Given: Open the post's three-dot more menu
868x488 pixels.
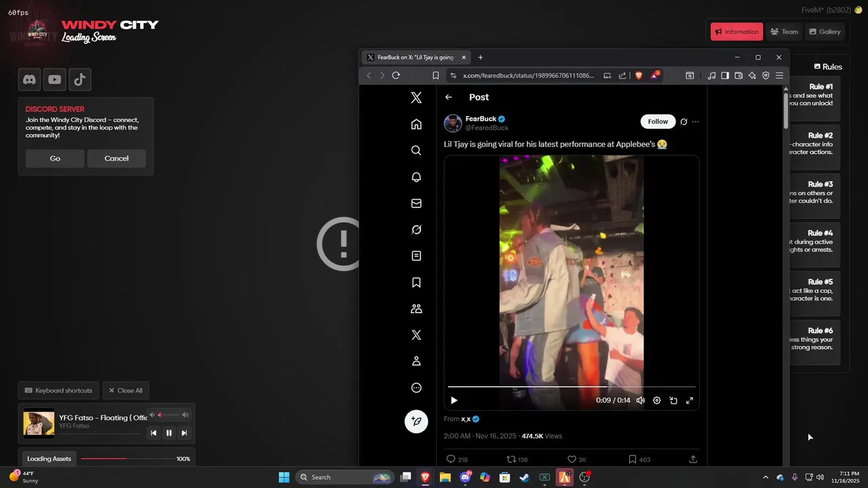Looking at the screenshot, I should [695, 122].
